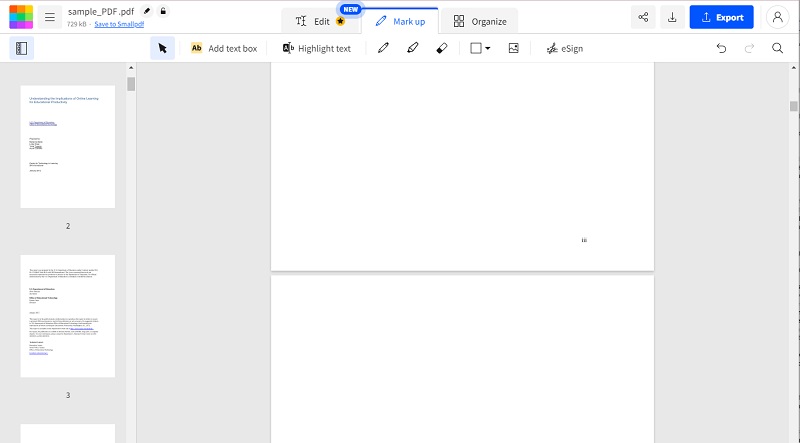
Task: Activate Highlight text tool
Action: tap(317, 48)
